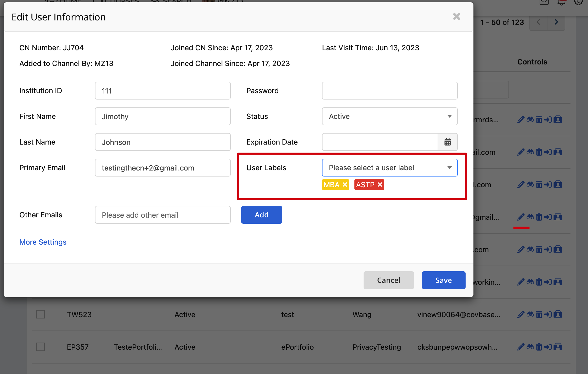This screenshot has width=588, height=374.
Task: Select the checkbox for user TW523
Action: 41,314
